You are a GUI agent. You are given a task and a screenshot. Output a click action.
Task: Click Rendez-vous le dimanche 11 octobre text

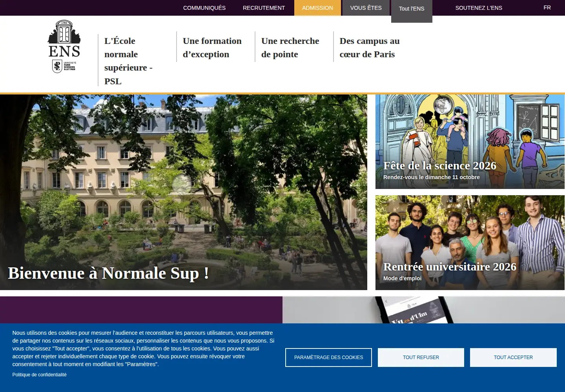tap(431, 177)
